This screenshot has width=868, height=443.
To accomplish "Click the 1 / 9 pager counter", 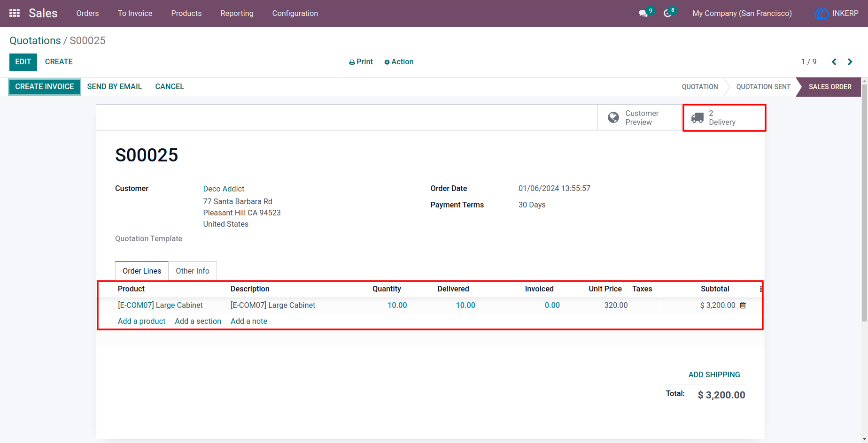I will pos(809,62).
